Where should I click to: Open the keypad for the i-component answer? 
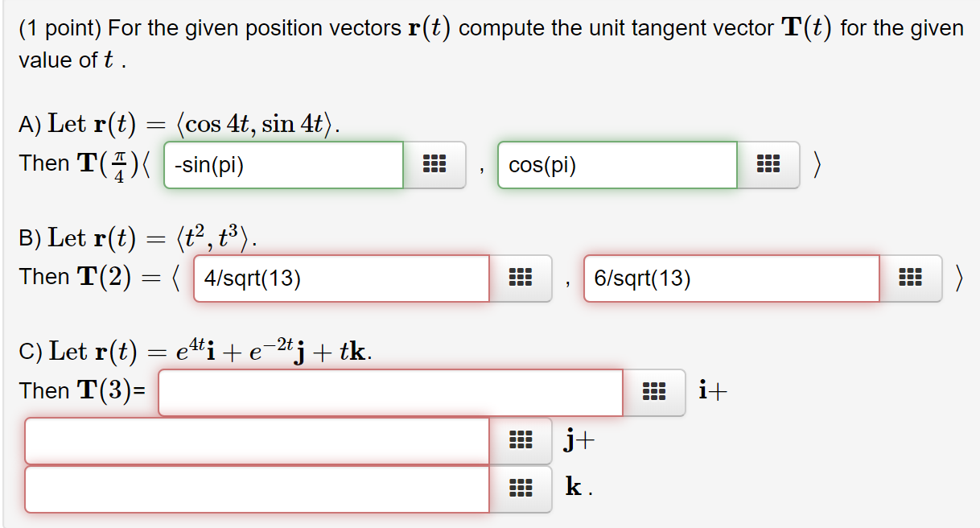pos(656,392)
